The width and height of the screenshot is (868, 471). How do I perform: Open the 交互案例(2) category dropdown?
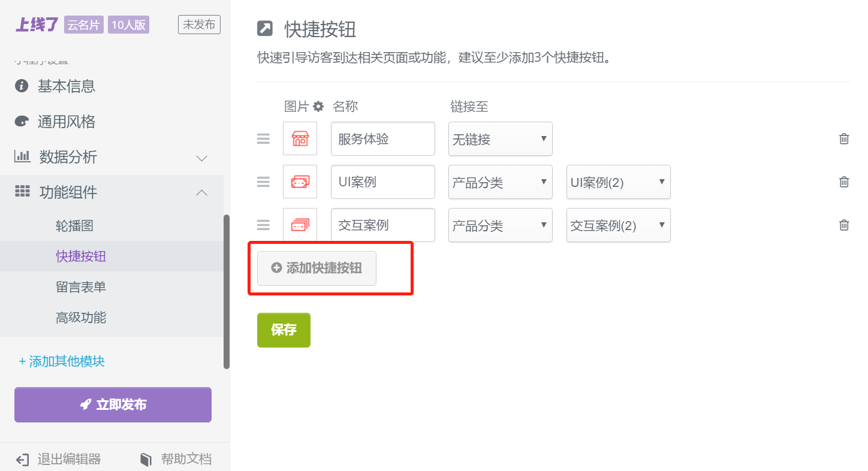click(x=619, y=225)
